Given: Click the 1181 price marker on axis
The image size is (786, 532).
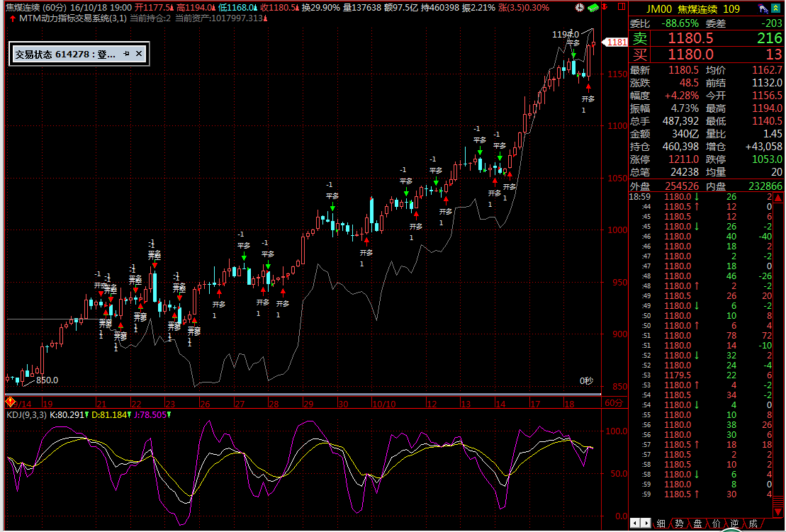Looking at the screenshot, I should pyautogui.click(x=615, y=43).
